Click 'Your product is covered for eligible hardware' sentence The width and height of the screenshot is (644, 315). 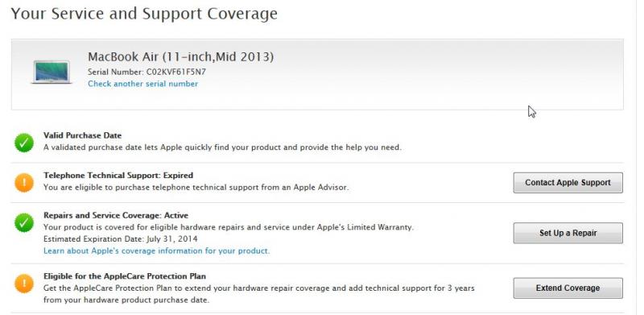229,227
